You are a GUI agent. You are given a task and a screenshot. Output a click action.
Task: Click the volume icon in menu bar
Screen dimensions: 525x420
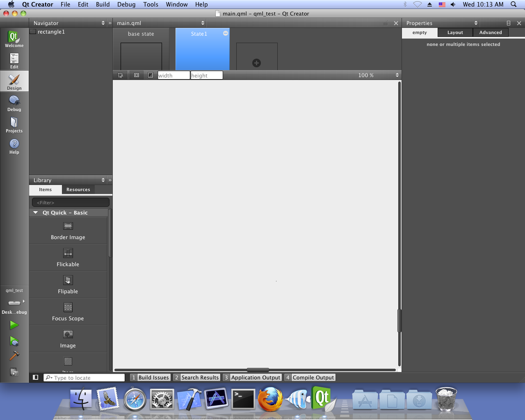click(453, 4)
